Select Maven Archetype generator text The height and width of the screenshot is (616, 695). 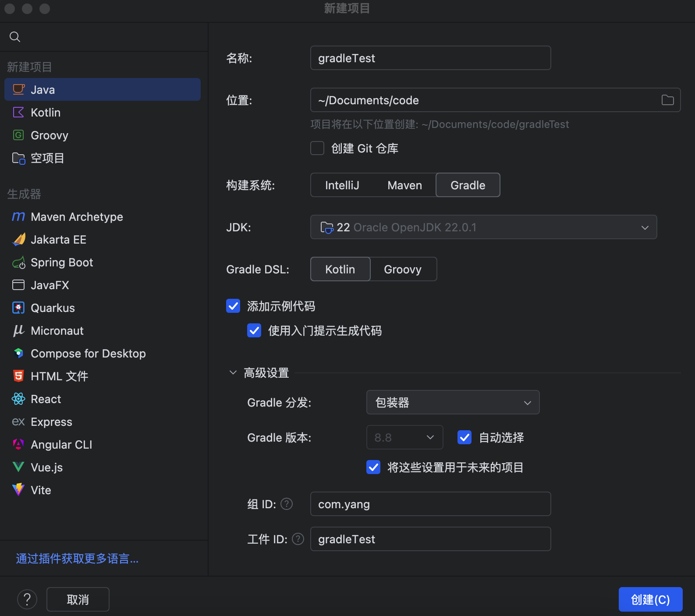[x=77, y=217]
